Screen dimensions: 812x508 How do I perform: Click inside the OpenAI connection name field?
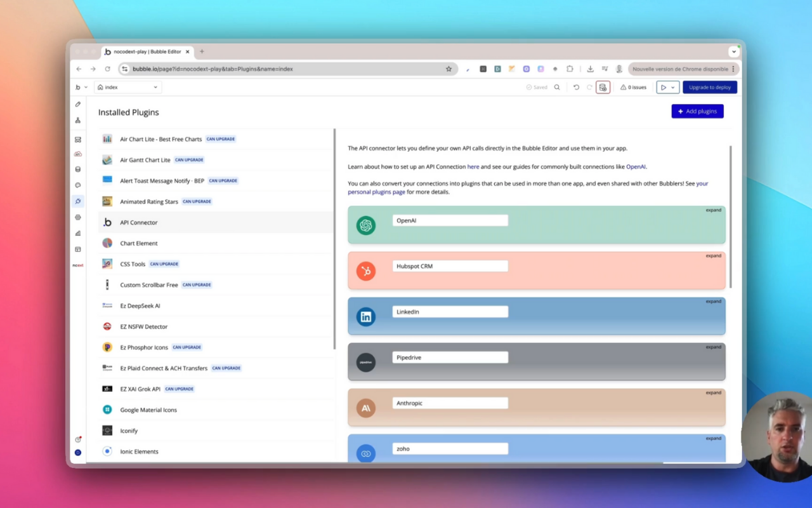point(450,220)
